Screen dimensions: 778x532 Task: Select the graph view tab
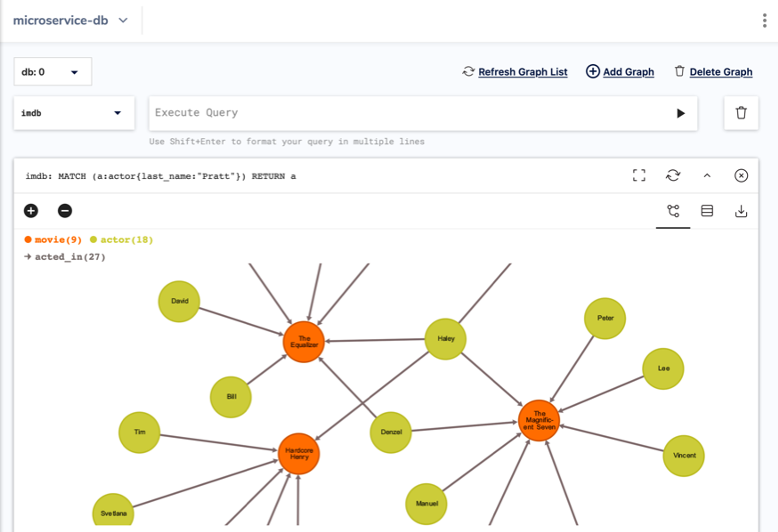pyautogui.click(x=673, y=211)
